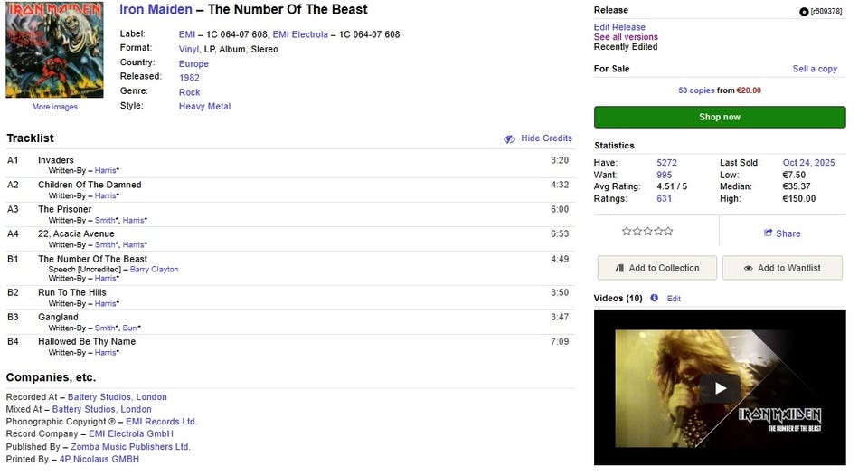Click Burr writer link under Gangland
Viewport: 868px width, 476px height.
[130, 328]
